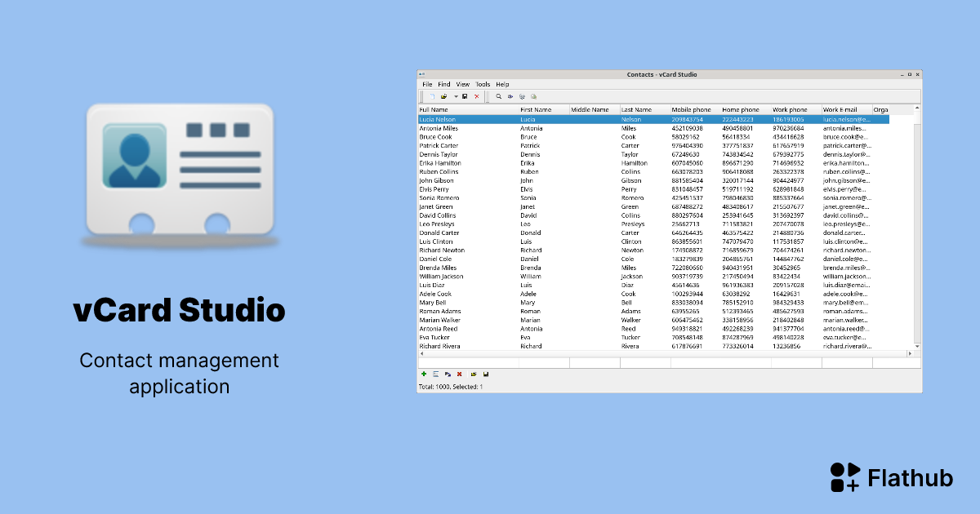Save the contact file from the toolbar
Image resolution: width=980 pixels, height=514 pixels.
(x=465, y=95)
